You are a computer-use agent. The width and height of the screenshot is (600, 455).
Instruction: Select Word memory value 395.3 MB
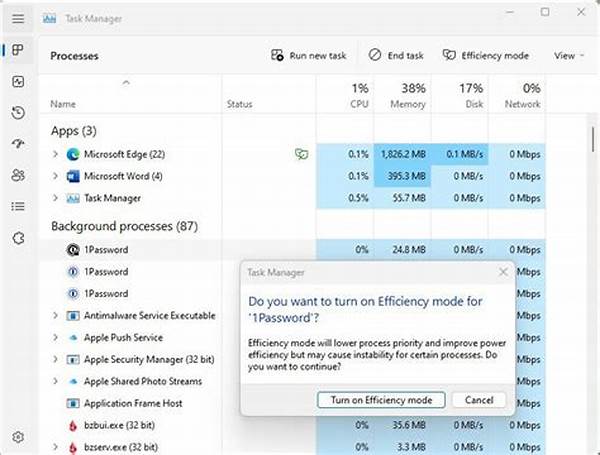tap(406, 176)
